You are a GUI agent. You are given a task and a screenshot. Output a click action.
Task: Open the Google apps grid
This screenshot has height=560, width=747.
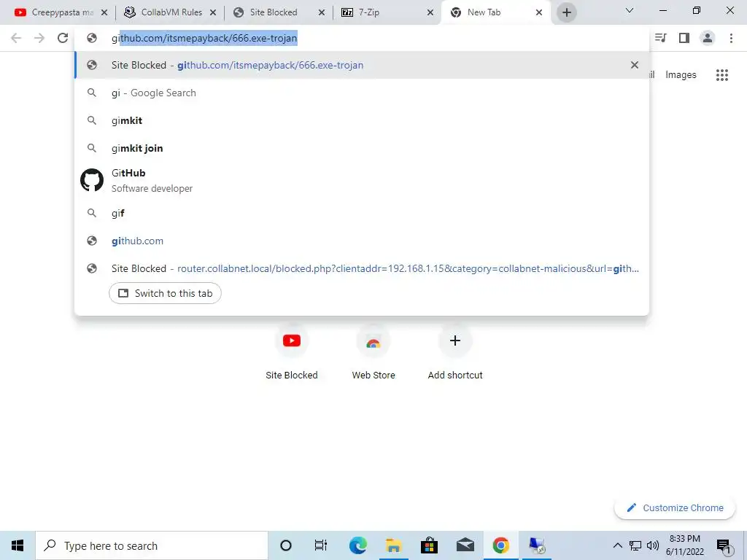[x=721, y=75]
